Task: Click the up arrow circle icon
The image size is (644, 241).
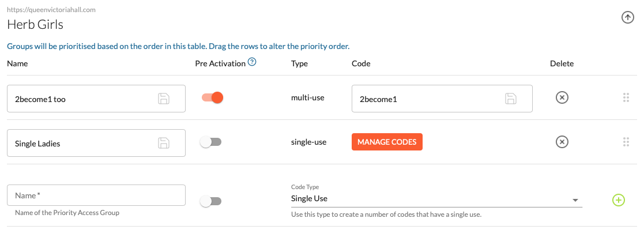Action: tap(628, 18)
